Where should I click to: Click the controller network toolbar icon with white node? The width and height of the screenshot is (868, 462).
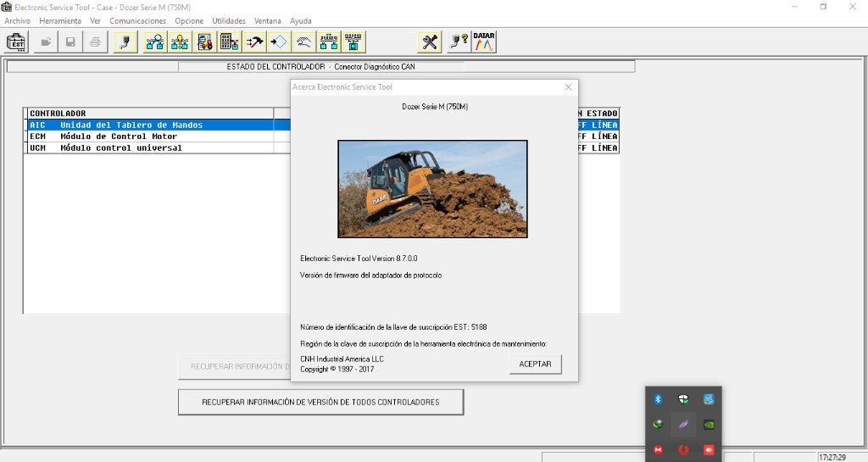tap(156, 42)
